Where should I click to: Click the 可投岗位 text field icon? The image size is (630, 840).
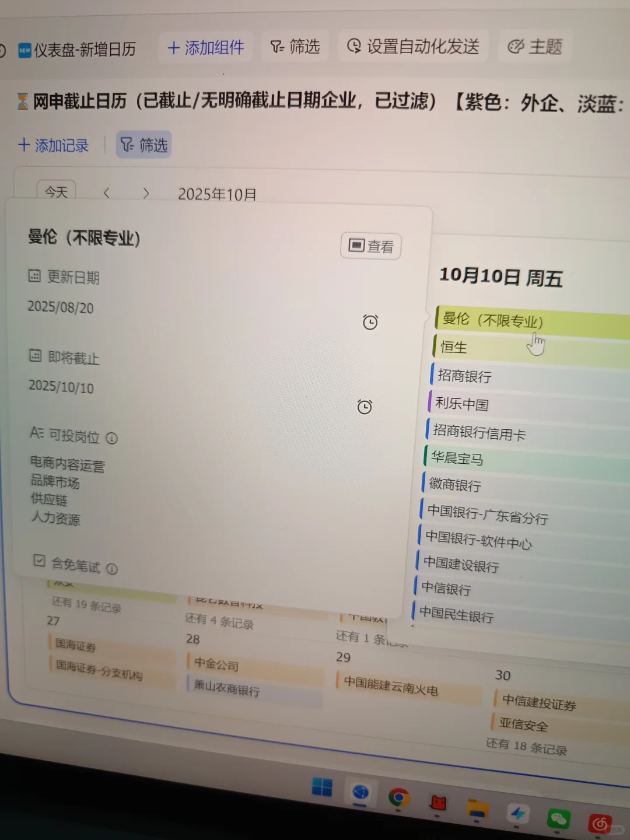click(x=37, y=432)
